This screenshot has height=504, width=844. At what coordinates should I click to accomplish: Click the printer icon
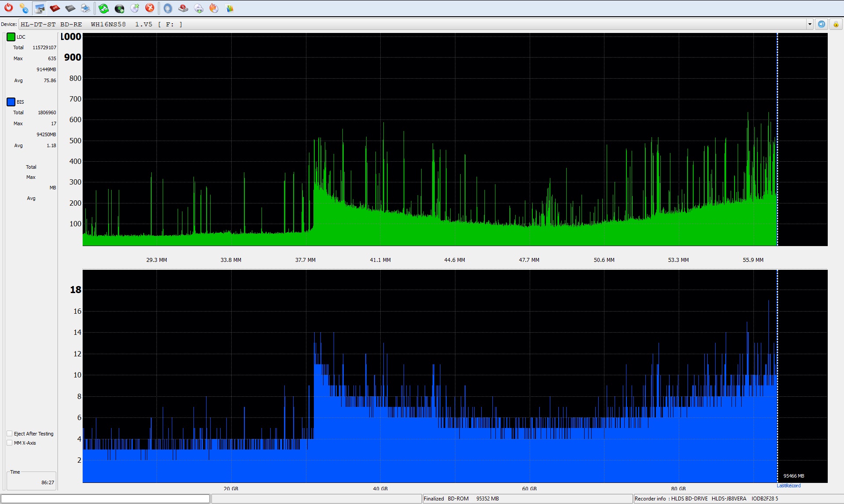(85, 8)
